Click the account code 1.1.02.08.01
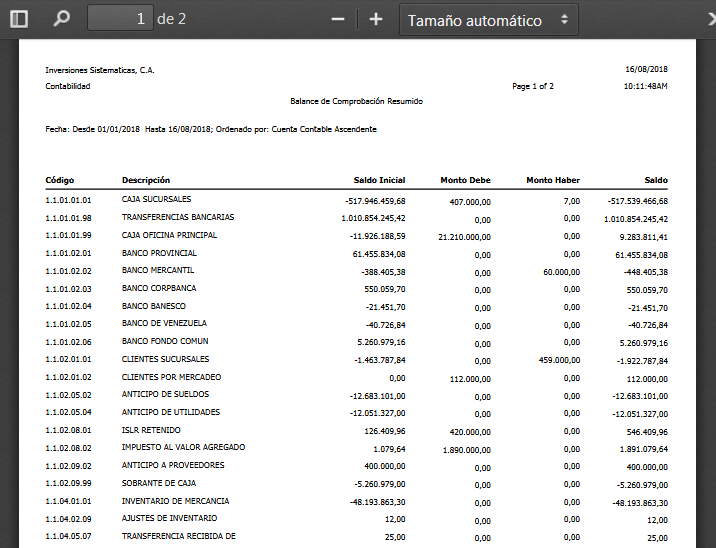The image size is (716, 548). pyautogui.click(x=68, y=430)
